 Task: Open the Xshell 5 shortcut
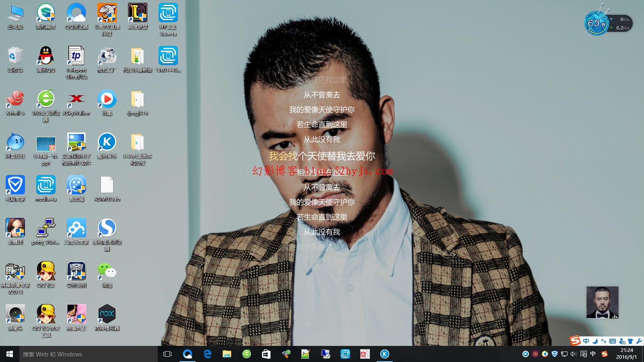15,99
